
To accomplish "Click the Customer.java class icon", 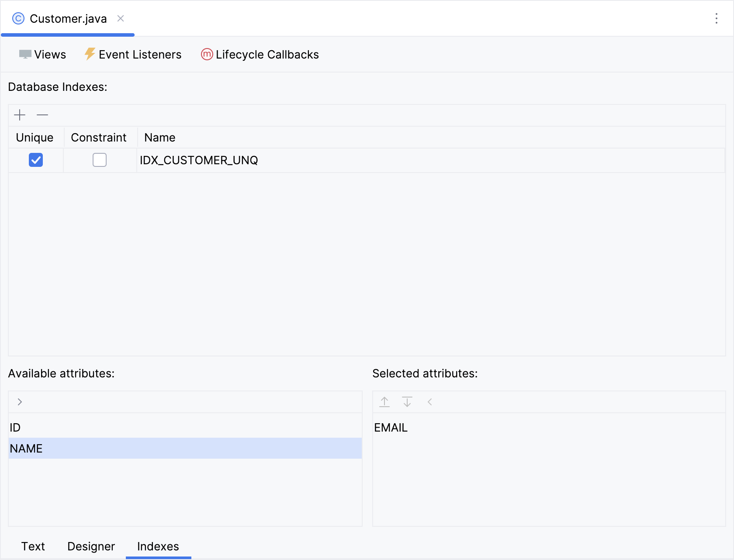I will (18, 18).
